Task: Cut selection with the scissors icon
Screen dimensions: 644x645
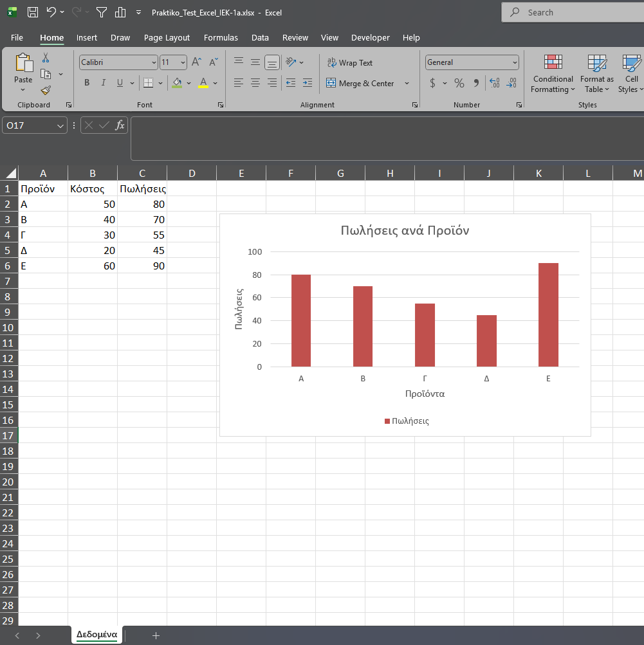Action: [46, 58]
